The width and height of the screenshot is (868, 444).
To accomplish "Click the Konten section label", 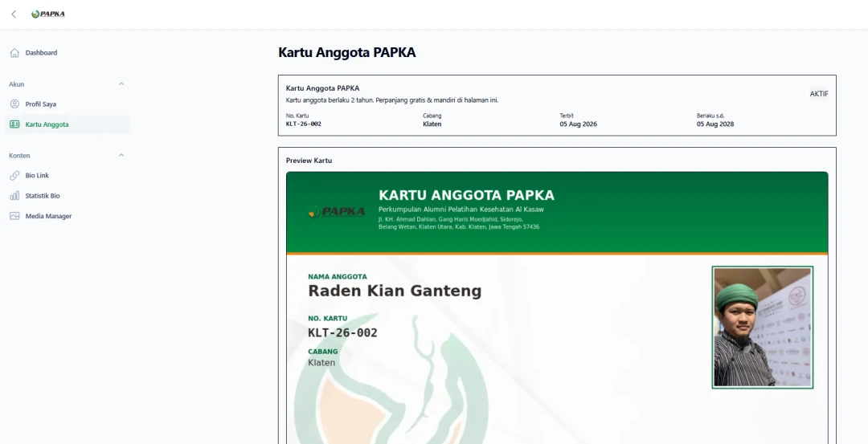I will [19, 156].
